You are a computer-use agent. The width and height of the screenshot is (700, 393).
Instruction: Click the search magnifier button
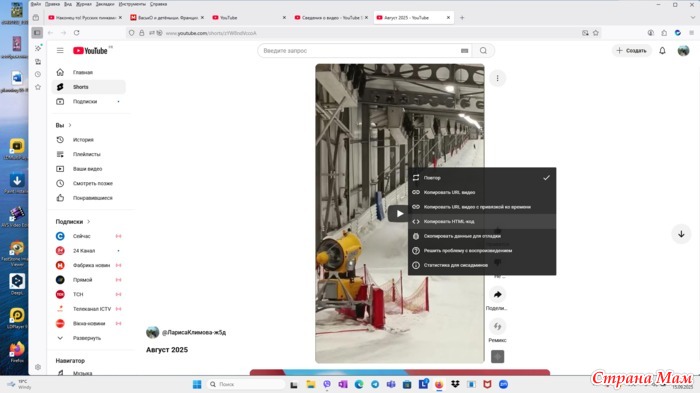click(483, 50)
